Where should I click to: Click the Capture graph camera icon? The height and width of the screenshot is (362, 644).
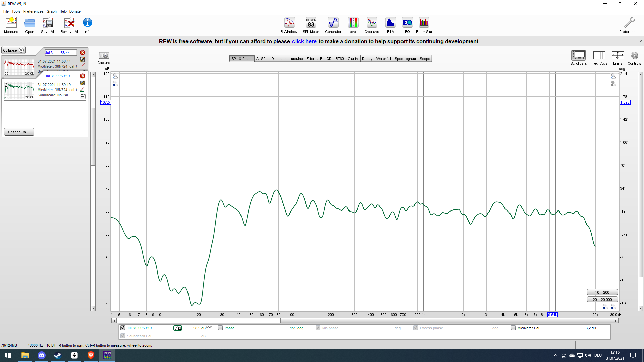(104, 56)
